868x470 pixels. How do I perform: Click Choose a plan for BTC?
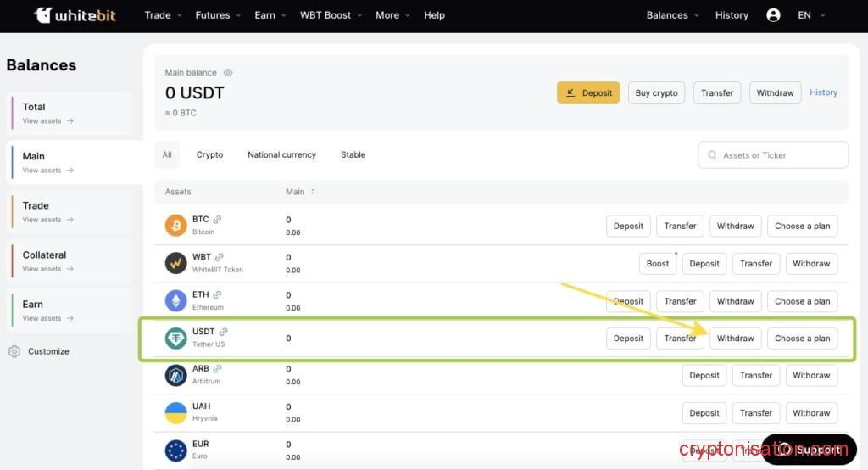[x=802, y=226]
